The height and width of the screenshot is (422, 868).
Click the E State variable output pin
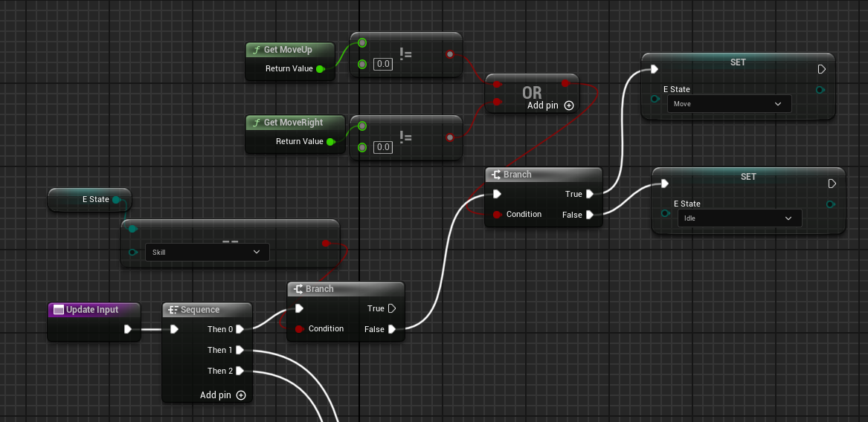click(116, 200)
